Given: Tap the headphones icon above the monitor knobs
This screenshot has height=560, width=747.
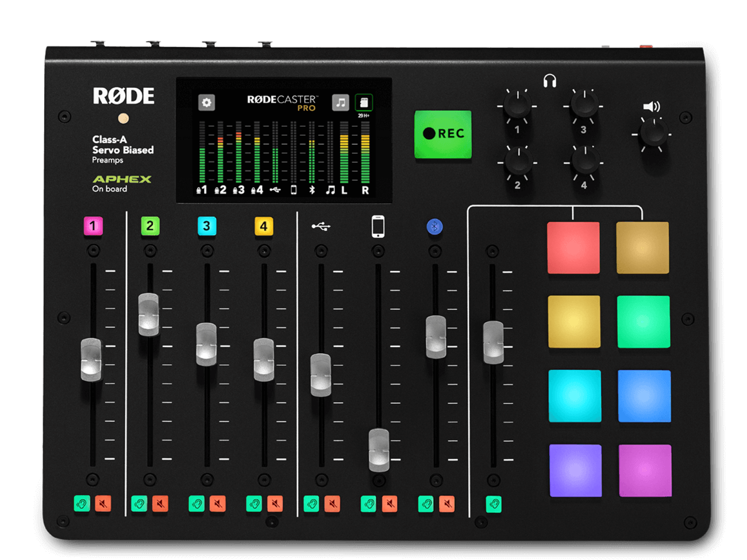Looking at the screenshot, I should click(550, 80).
